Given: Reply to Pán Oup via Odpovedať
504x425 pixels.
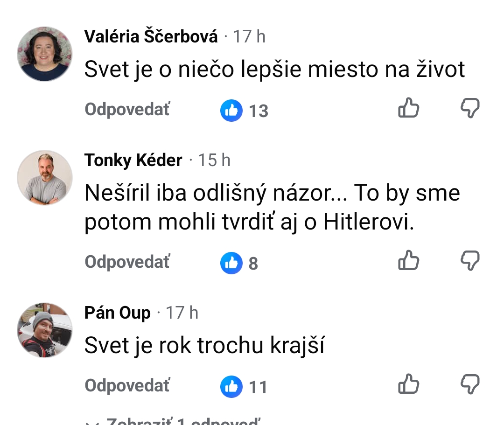Looking at the screenshot, I should click(127, 385).
